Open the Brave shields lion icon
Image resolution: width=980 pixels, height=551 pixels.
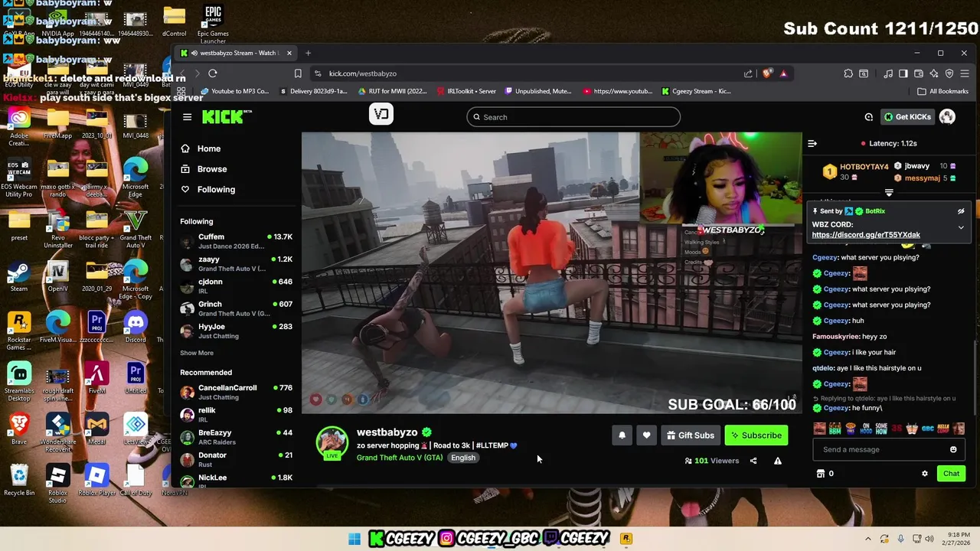click(766, 73)
